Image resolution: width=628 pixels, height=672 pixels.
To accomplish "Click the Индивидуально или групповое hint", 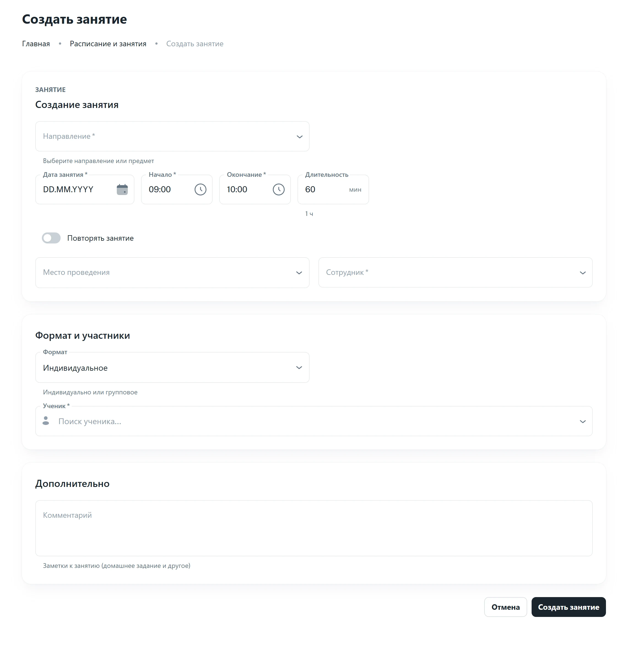I will 90,392.
